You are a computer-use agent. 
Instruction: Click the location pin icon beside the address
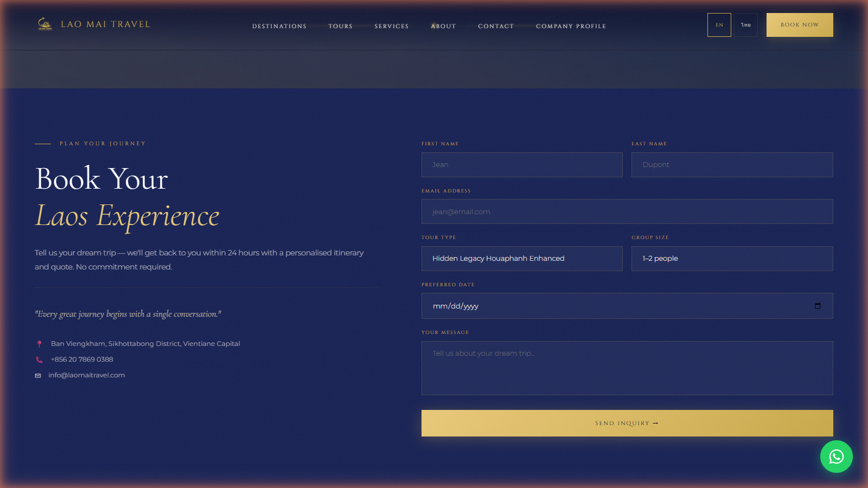pyautogui.click(x=39, y=343)
